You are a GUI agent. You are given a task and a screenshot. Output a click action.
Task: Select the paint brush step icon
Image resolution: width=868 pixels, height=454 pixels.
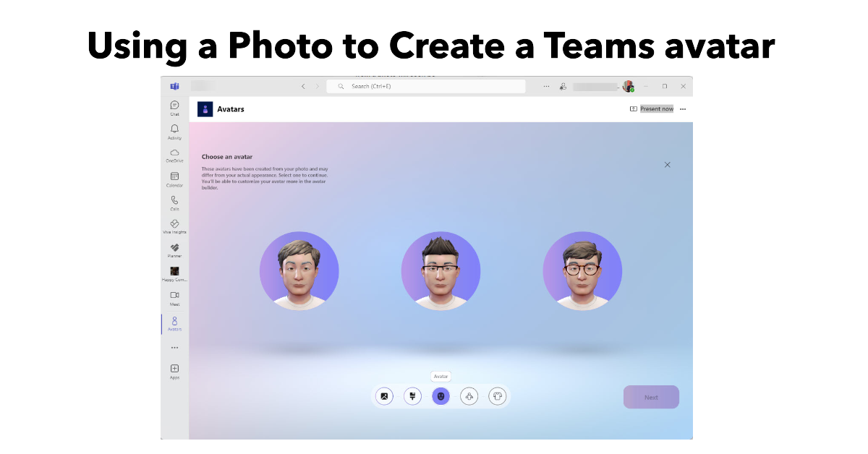coord(412,396)
